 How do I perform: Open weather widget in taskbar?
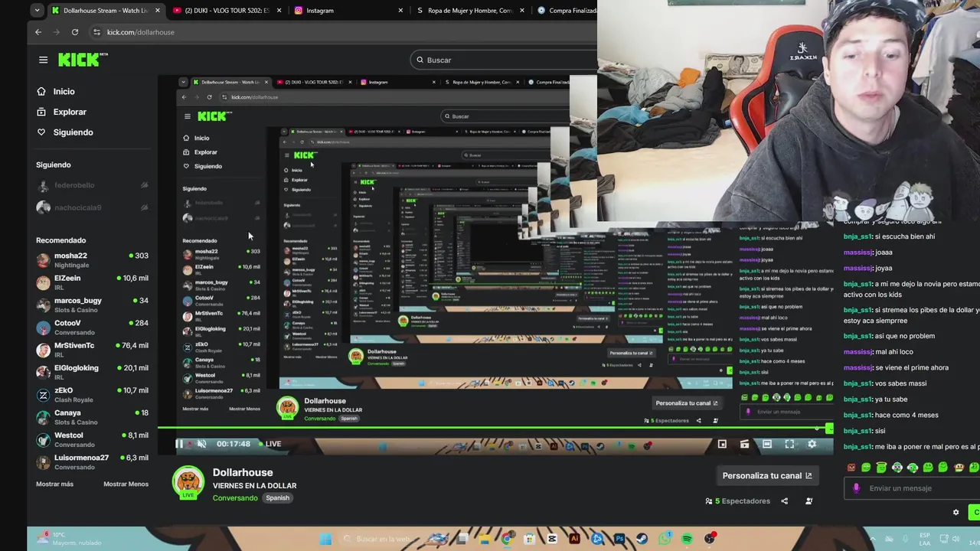(69, 539)
